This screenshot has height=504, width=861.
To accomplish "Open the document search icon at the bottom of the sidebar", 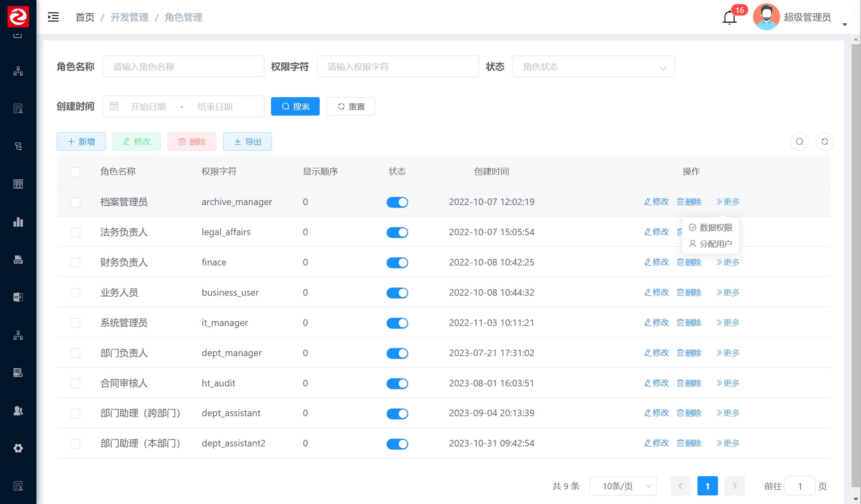I will [18, 486].
